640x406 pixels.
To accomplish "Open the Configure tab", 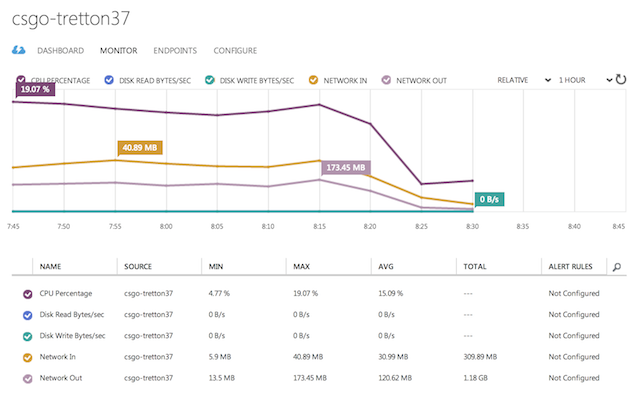I will click(235, 51).
